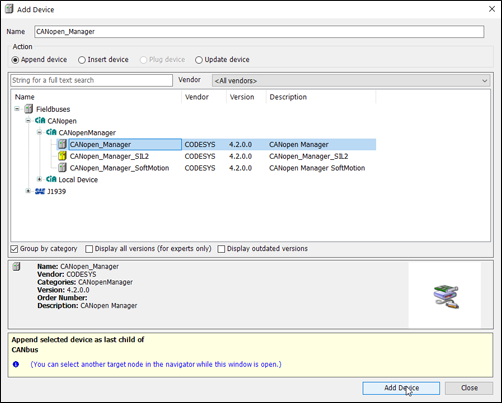
Task: Click the Fieldbuses category icon
Action: pyautogui.click(x=29, y=109)
